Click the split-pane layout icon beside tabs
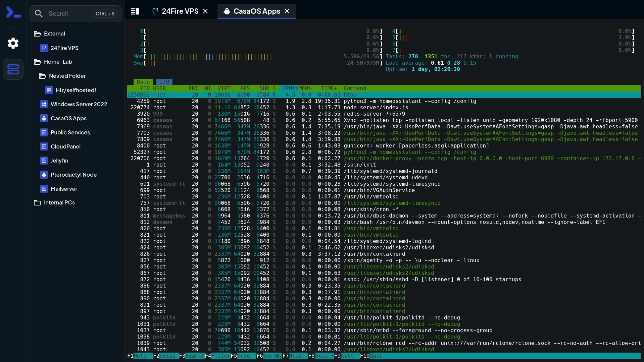Viewport: 644px width, 362px height. pyautogui.click(x=135, y=11)
